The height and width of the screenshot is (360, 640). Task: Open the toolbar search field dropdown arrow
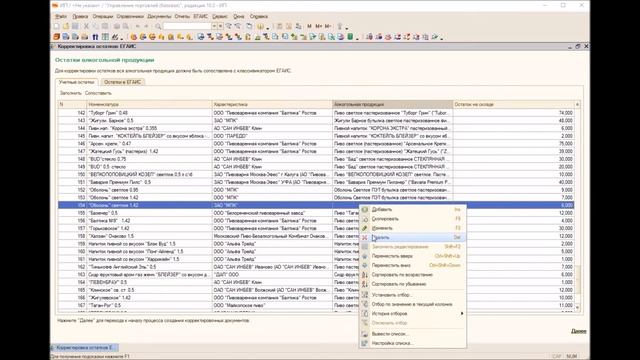214,26
